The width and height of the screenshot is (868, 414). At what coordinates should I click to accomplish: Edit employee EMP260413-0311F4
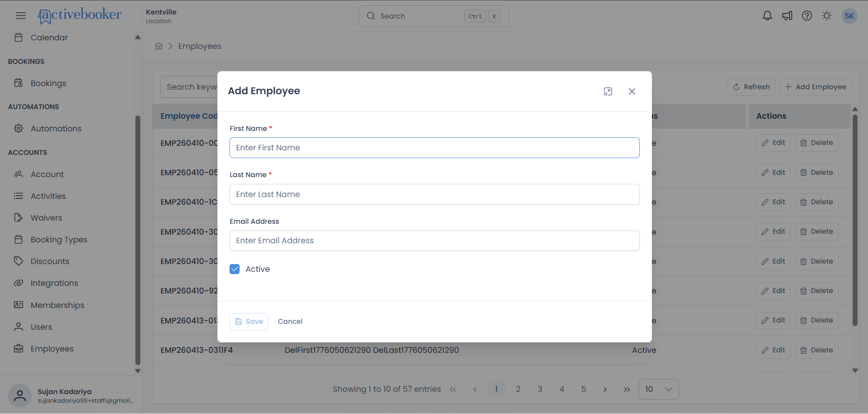[x=773, y=350]
